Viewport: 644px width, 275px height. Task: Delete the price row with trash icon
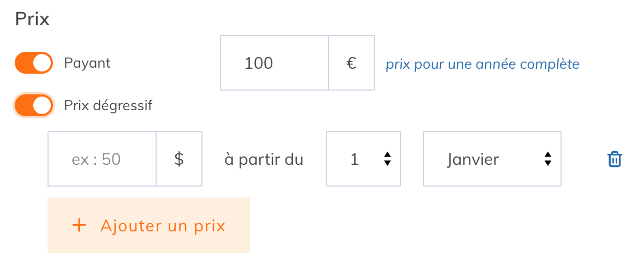pyautogui.click(x=615, y=159)
